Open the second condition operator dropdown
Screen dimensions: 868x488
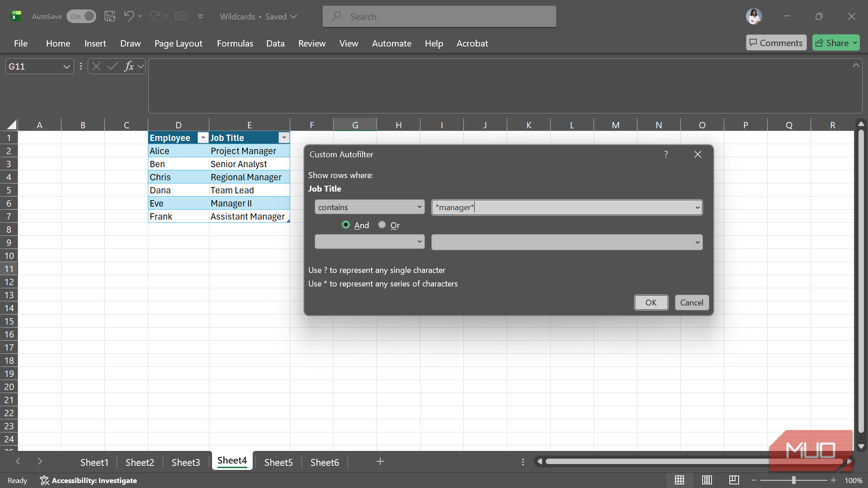[x=370, y=242]
